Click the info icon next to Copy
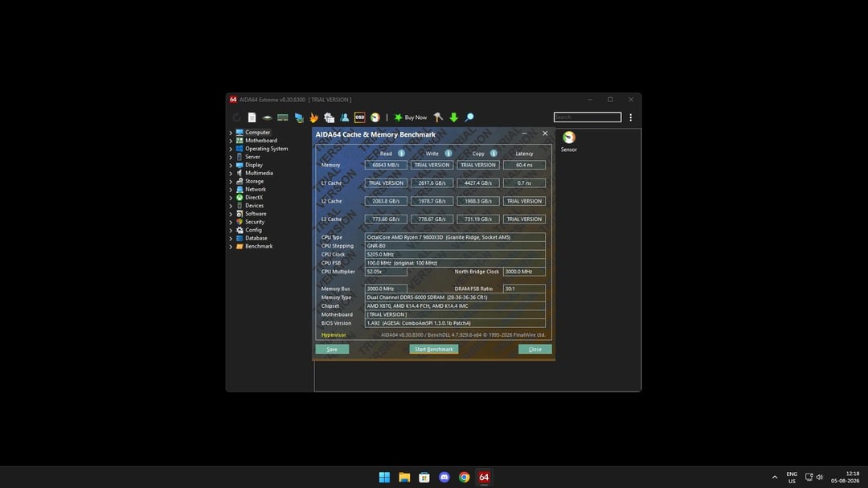 click(493, 154)
